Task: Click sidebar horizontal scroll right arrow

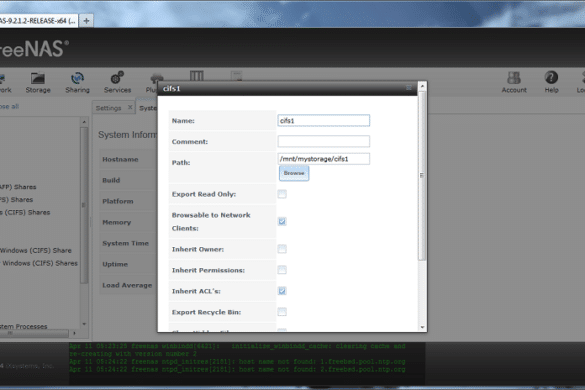Action: pyautogui.click(x=74, y=333)
